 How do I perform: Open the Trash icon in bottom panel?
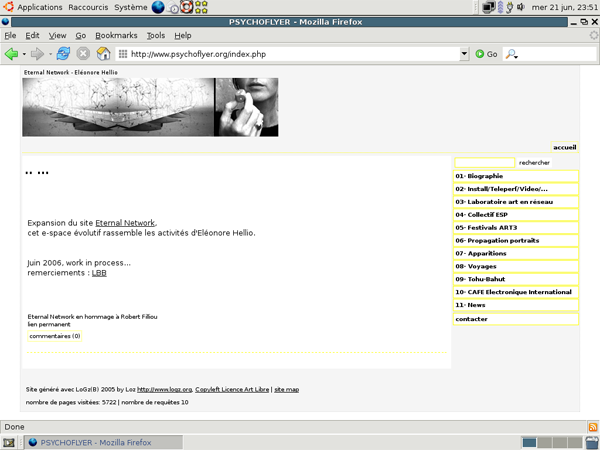click(x=590, y=442)
